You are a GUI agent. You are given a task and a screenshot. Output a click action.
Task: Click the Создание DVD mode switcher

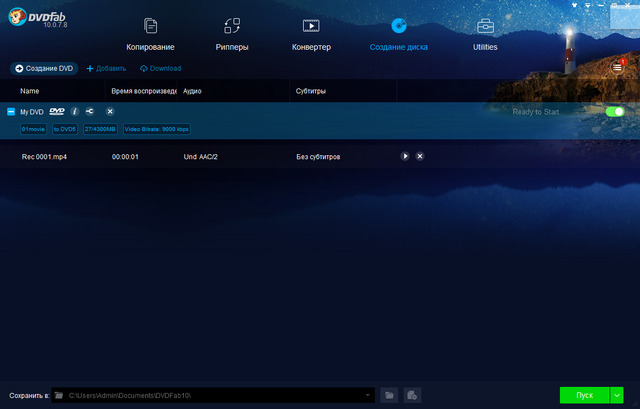(x=44, y=69)
